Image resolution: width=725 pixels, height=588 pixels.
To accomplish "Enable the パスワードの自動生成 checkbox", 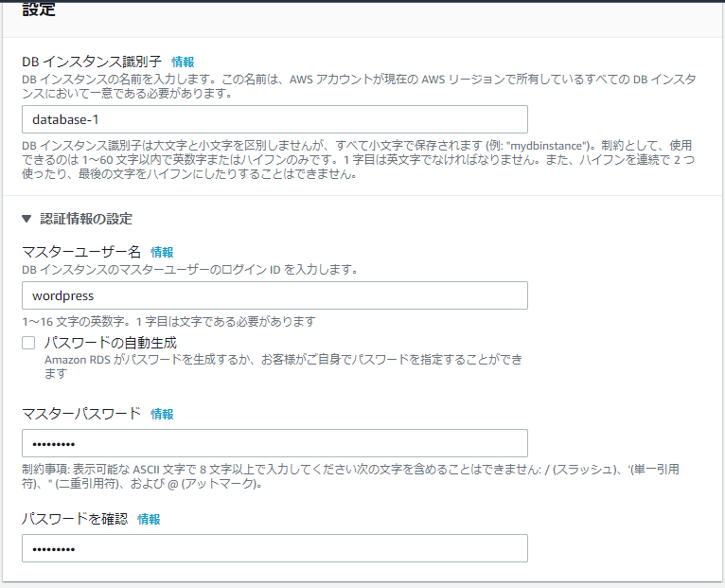I will click(28, 343).
